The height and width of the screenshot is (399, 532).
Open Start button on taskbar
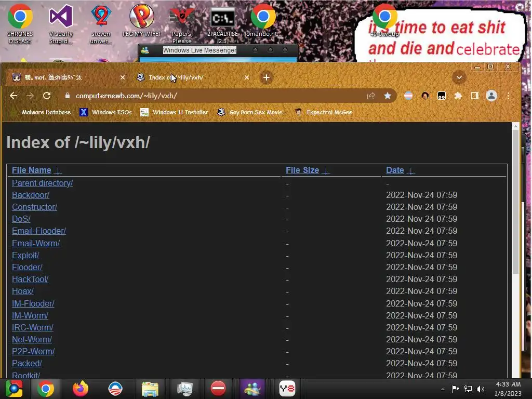pos(14,389)
